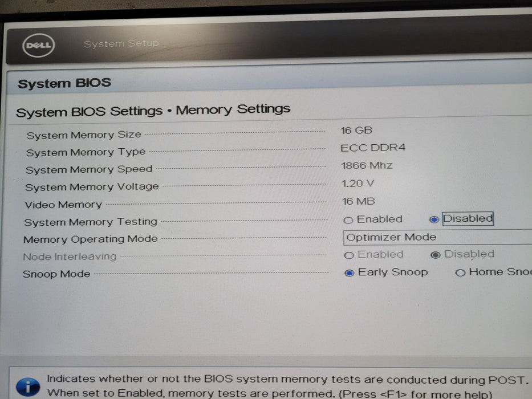Select the System Memory Size label
This screenshot has width=532, height=399.
point(84,135)
